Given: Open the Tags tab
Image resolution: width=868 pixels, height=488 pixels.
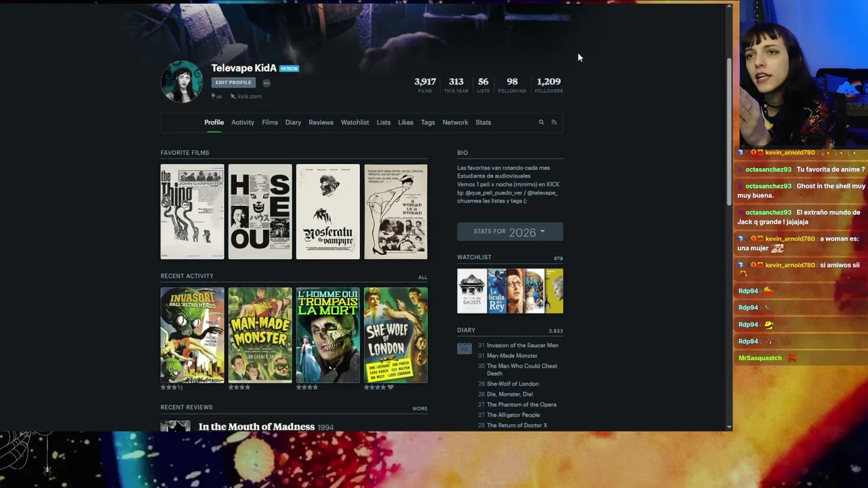Looking at the screenshot, I should tap(428, 123).
